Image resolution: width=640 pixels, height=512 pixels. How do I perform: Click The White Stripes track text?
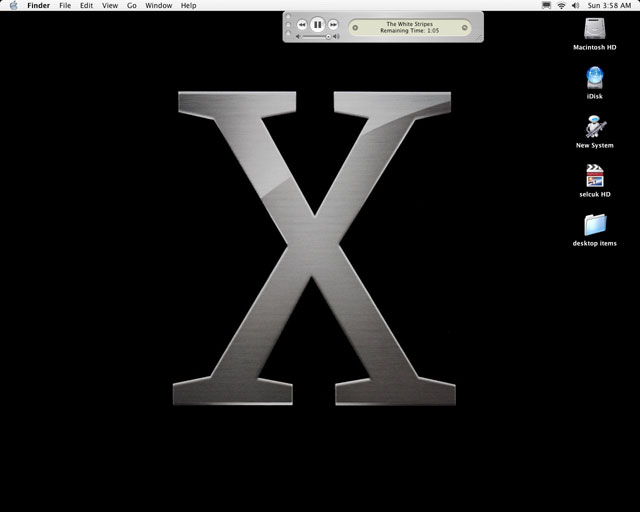[409, 24]
